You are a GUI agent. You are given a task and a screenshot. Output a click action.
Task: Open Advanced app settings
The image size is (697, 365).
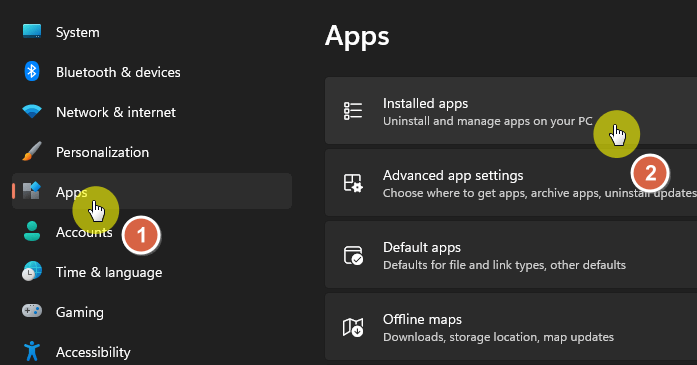click(511, 183)
